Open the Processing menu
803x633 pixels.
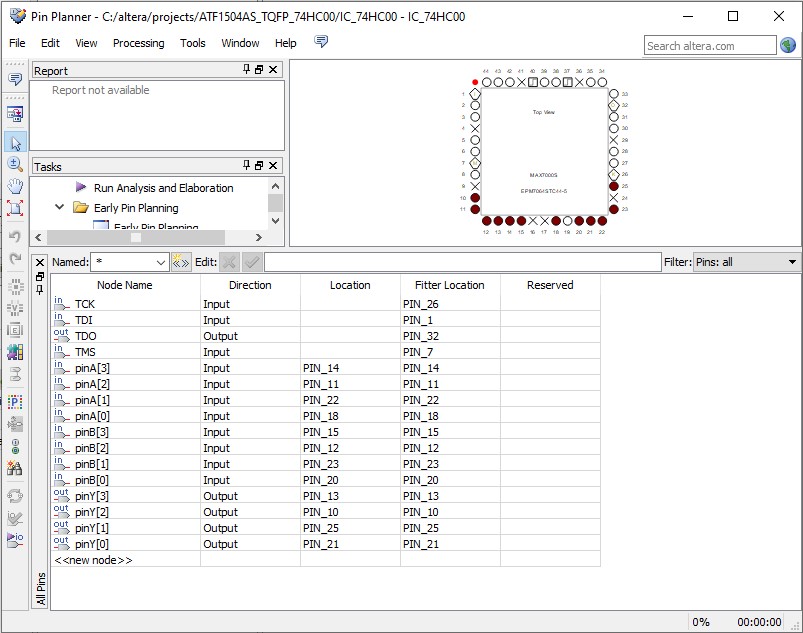click(x=138, y=43)
